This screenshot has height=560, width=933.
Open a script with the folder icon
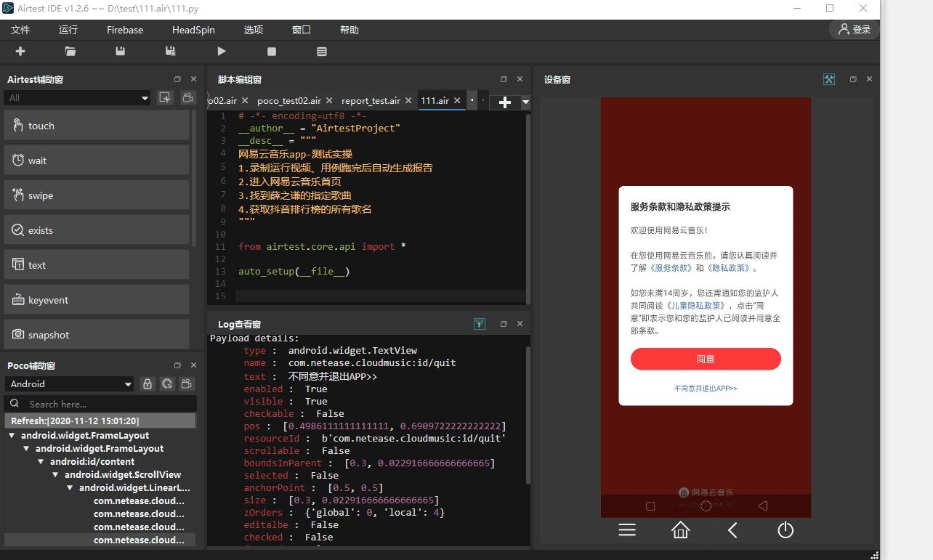tap(70, 51)
